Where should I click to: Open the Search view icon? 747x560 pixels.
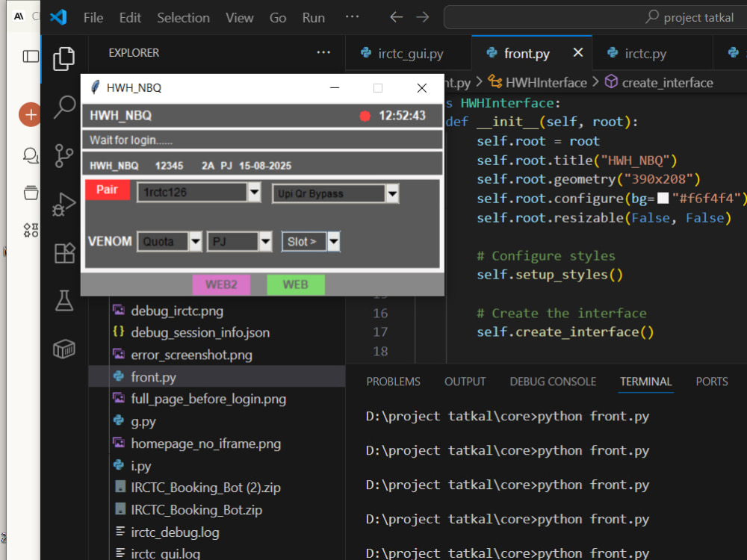pyautogui.click(x=63, y=107)
